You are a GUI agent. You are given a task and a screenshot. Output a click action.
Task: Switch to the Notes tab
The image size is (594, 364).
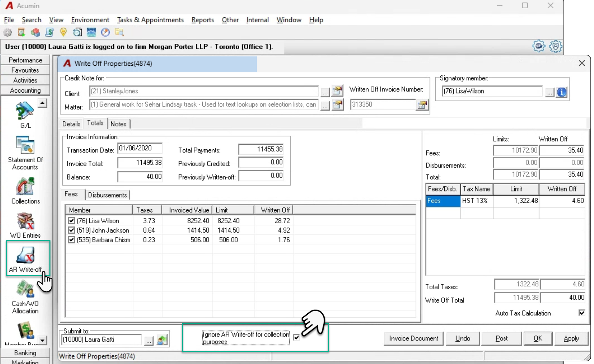coord(118,124)
